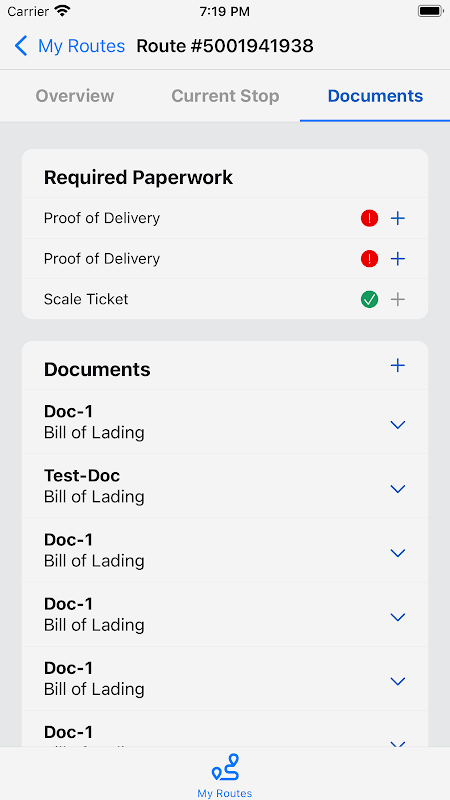Check the battery indicator in status bar
This screenshot has height=800, width=450.
click(430, 11)
